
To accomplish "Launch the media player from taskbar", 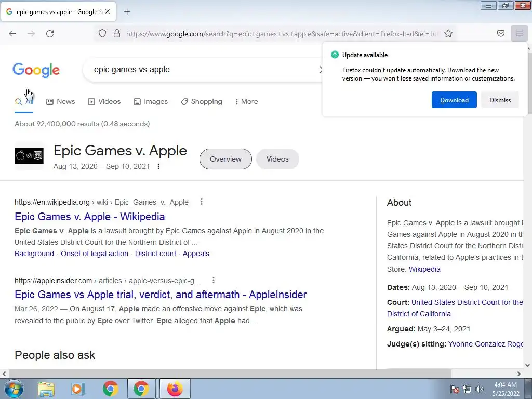I will [78, 389].
